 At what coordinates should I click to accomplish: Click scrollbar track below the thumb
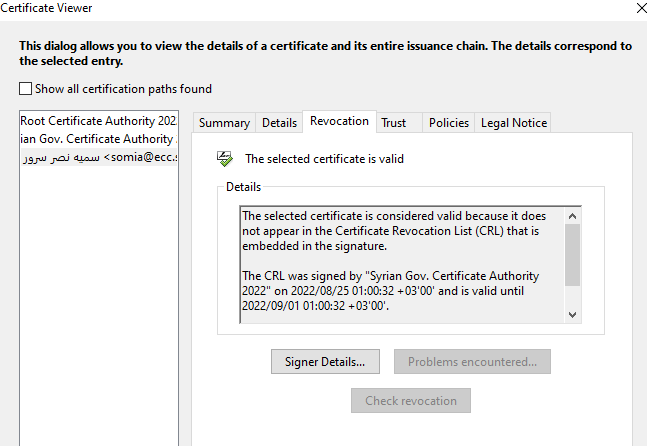point(572,297)
